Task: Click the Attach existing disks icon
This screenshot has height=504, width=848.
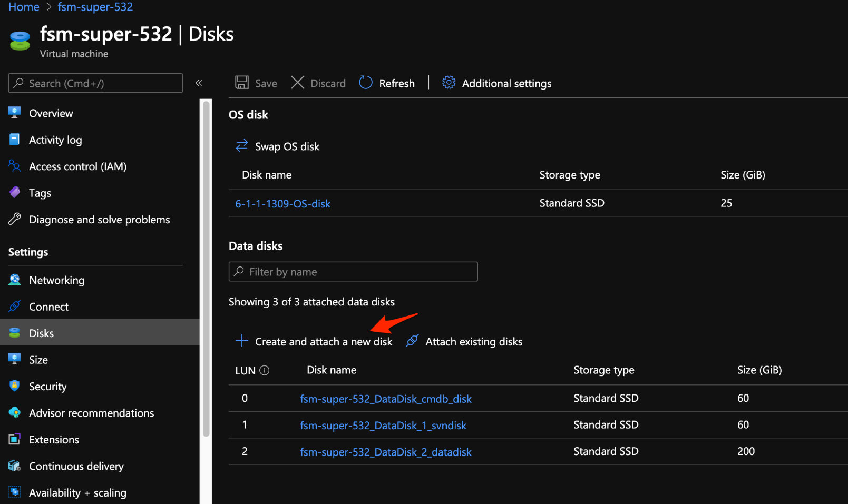Action: pos(412,341)
